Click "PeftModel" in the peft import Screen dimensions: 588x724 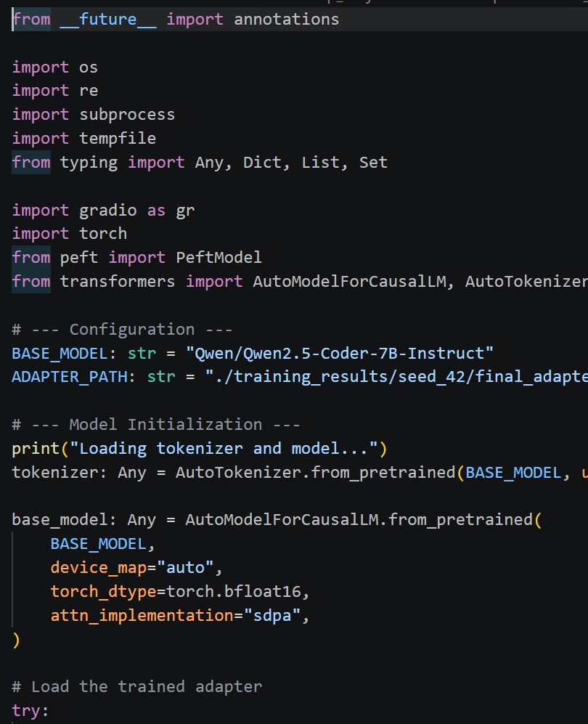point(219,257)
